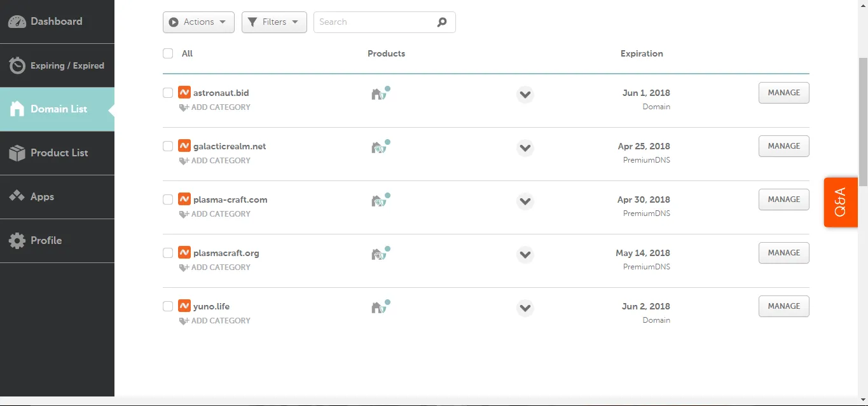Click the Domain List house icon
The height and width of the screenshot is (406, 868).
point(17,109)
